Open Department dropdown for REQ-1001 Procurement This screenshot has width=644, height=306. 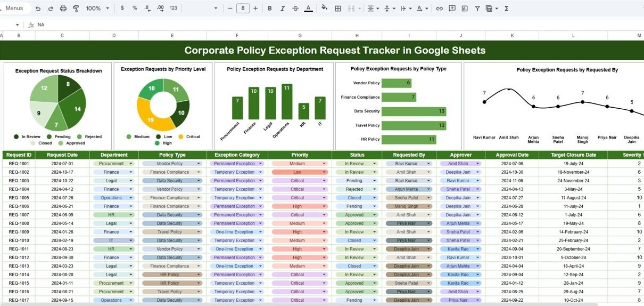[131, 164]
